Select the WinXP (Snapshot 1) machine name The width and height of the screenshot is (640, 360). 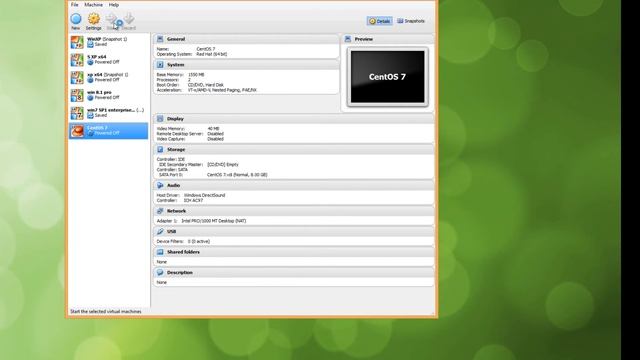point(107,39)
